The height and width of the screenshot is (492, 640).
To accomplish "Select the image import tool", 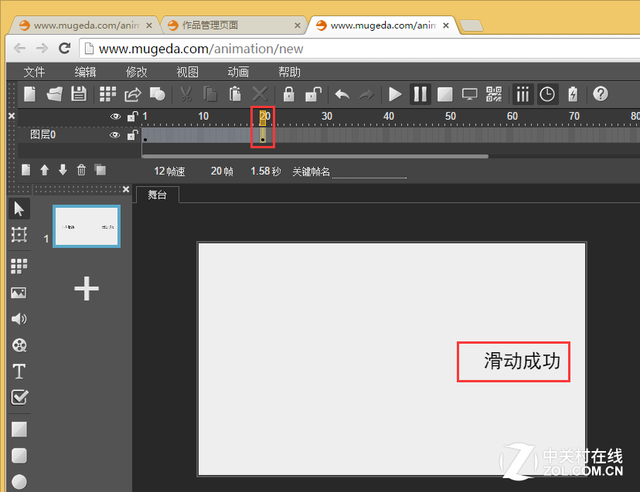I will pyautogui.click(x=19, y=293).
